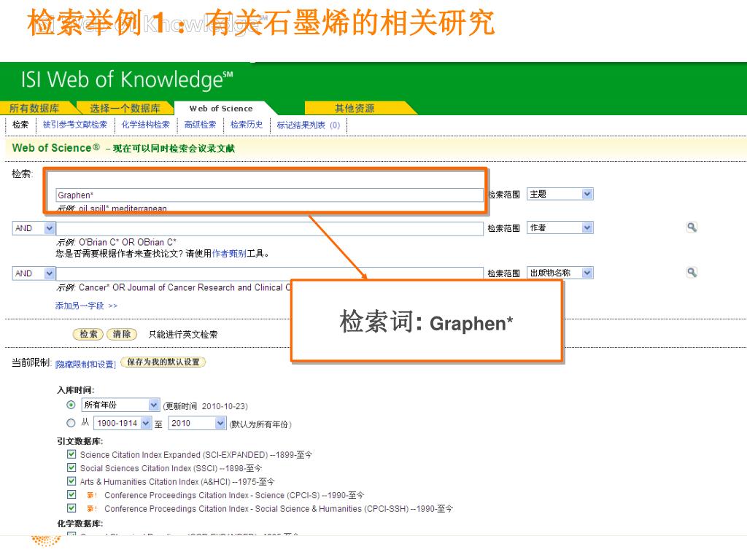Select the 检索 sub-tab
The height and width of the screenshot is (560, 747).
(20, 125)
